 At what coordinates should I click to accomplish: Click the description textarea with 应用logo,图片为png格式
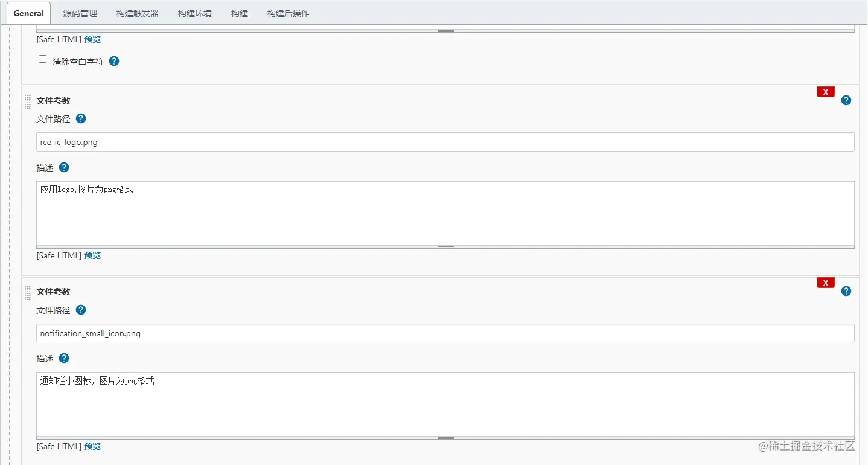pyautogui.click(x=445, y=213)
